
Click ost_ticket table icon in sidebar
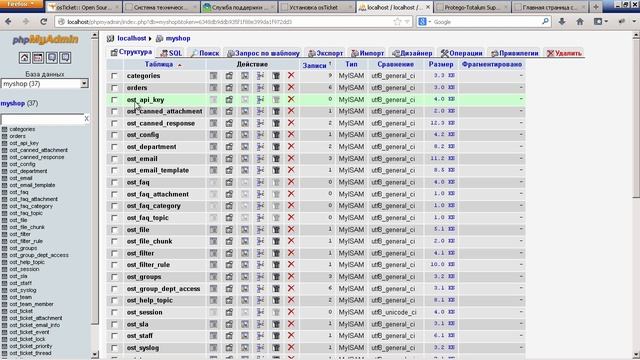coord(4,311)
